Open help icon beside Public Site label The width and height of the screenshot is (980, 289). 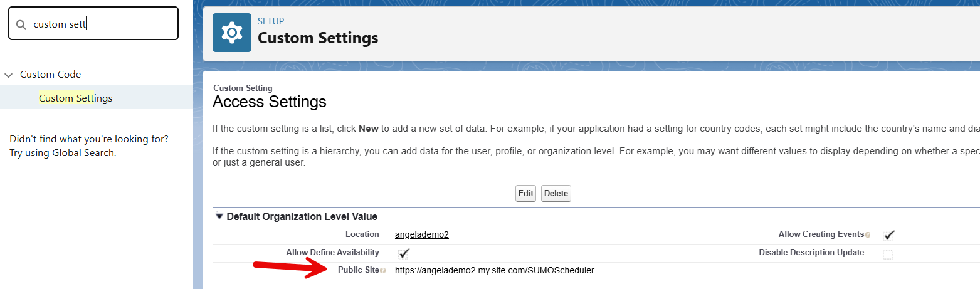pyautogui.click(x=382, y=271)
